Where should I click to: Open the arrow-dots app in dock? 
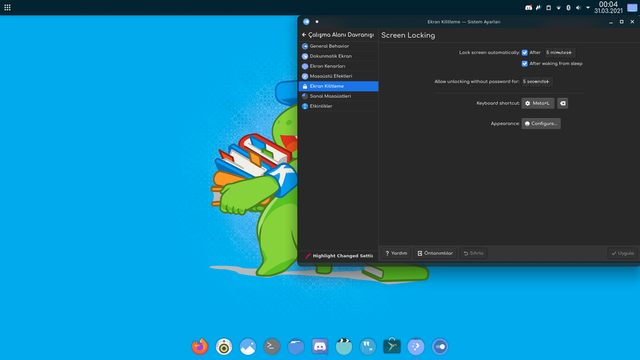tap(416, 347)
